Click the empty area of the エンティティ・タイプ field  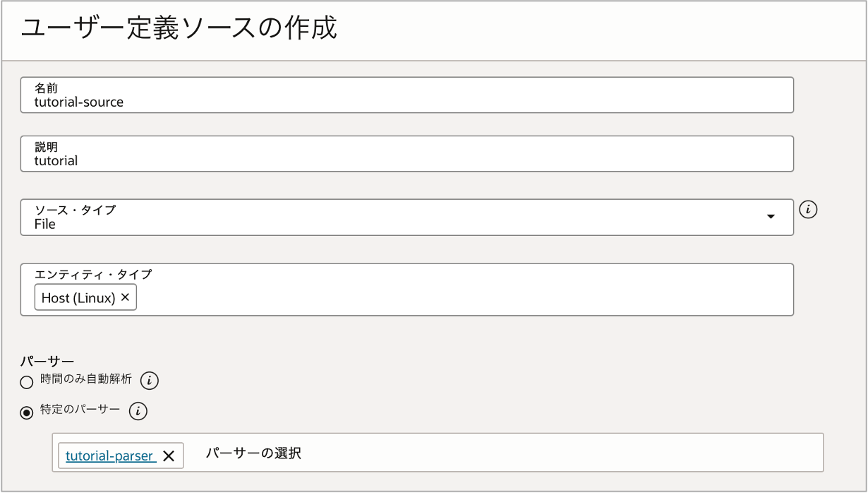[459, 297]
